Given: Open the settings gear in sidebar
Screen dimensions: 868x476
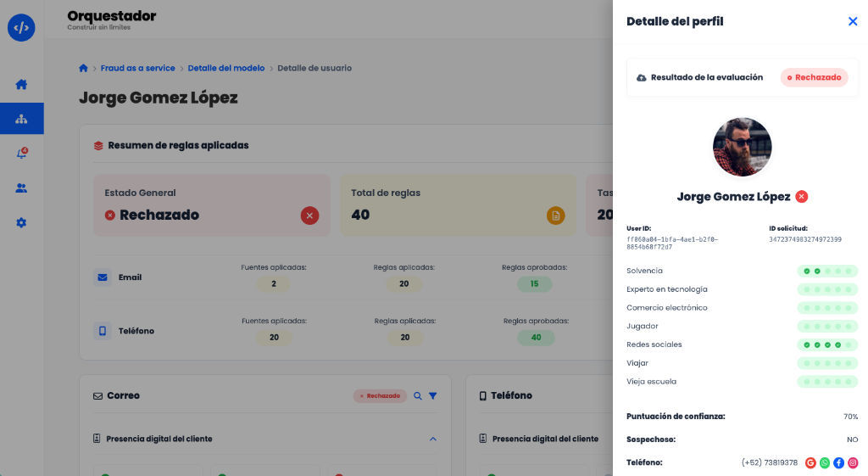Looking at the screenshot, I should [21, 223].
